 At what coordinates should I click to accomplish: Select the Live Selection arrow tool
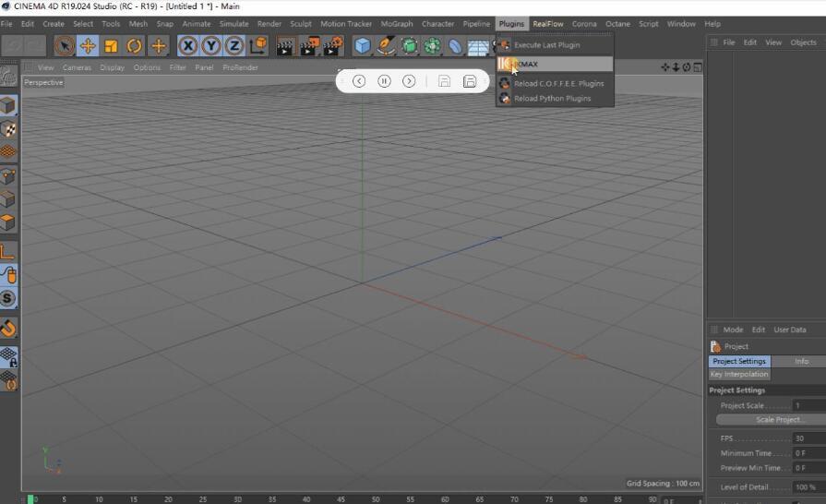[65, 46]
